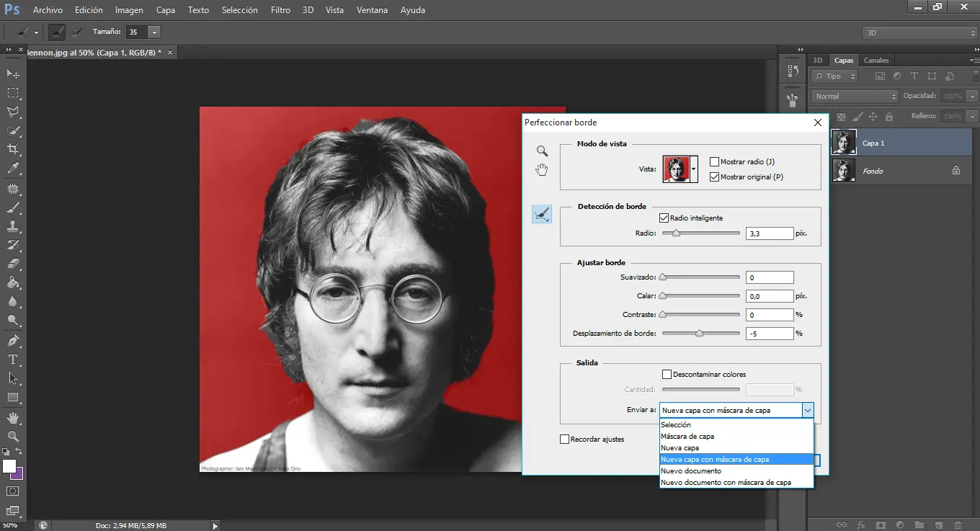980x531 pixels.
Task: Select the Refine Radius brush tool in dialog
Action: coord(542,213)
